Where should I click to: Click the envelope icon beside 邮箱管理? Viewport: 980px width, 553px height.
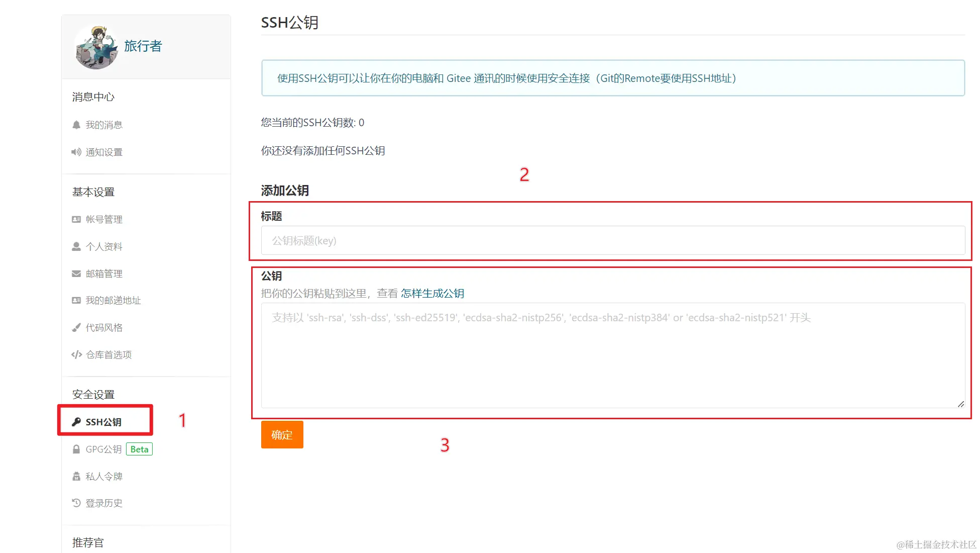pyautogui.click(x=76, y=273)
